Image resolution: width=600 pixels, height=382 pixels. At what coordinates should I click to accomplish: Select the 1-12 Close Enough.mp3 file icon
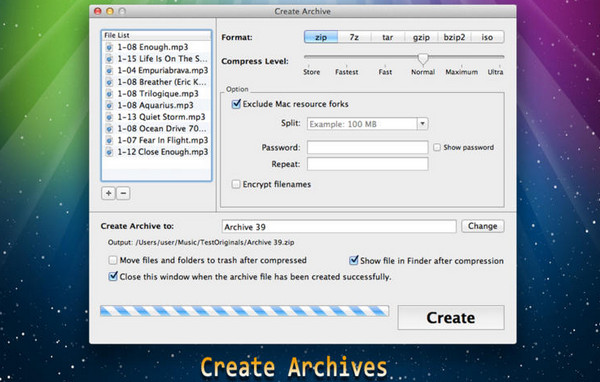[x=109, y=152]
